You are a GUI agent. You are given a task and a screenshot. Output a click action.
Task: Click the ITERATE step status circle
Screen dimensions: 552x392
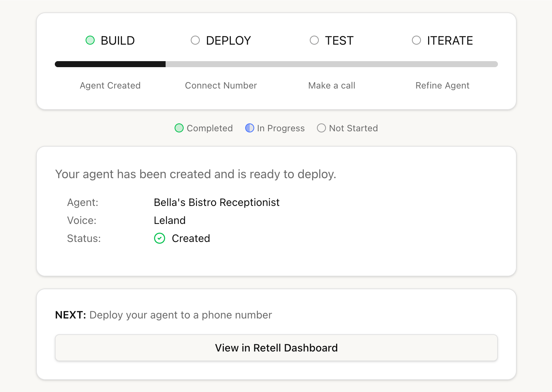[416, 40]
